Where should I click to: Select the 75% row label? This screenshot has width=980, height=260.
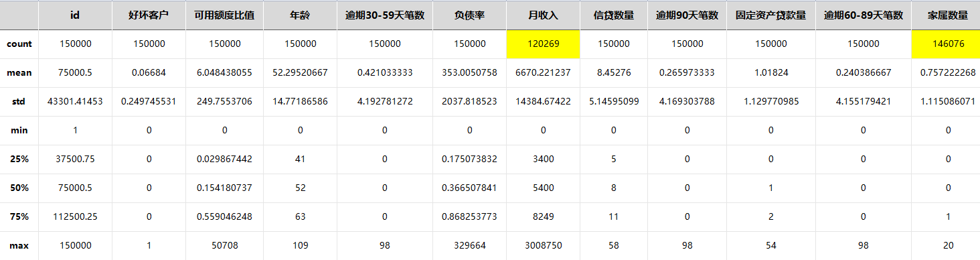19,217
